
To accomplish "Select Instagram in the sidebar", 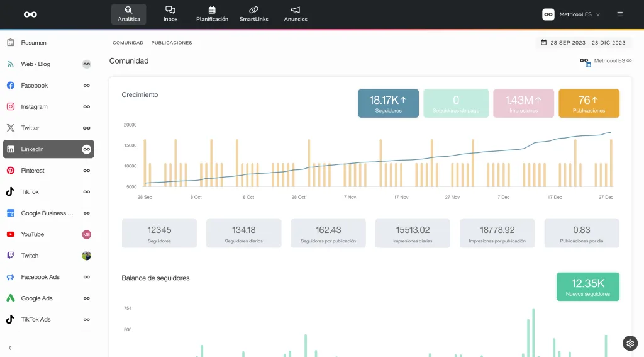I will (35, 107).
